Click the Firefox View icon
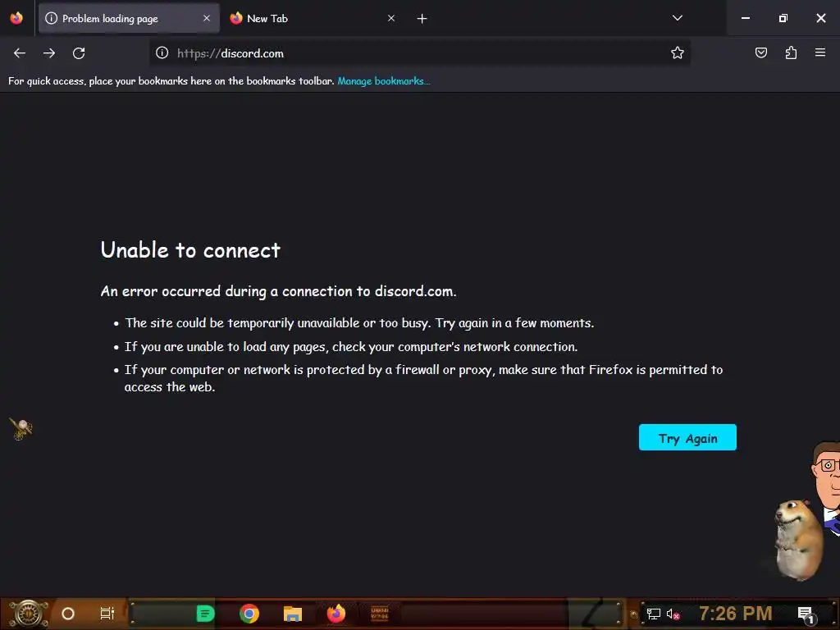The width and height of the screenshot is (840, 630). point(16,18)
